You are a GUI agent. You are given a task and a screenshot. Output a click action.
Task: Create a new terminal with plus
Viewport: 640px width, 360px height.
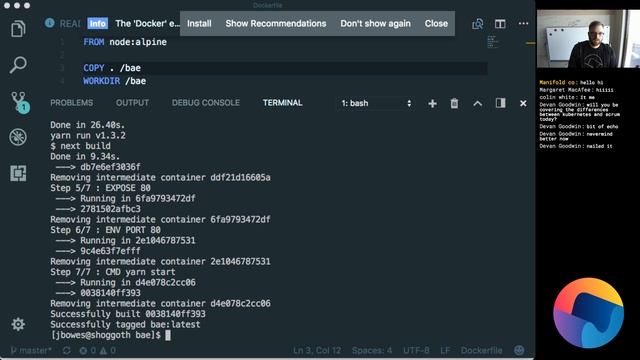432,104
